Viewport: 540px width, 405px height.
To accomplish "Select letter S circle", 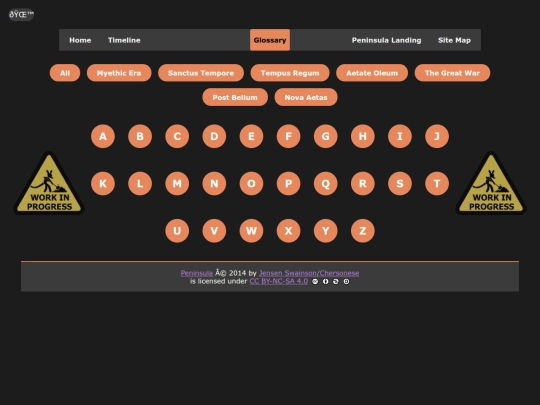I will coord(400,184).
